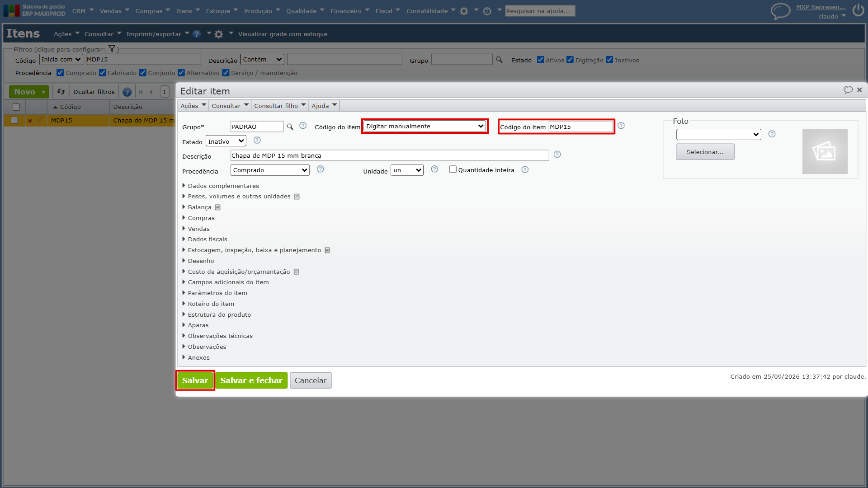868x488 pixels.
Task: Click the power logout icon
Action: tap(858, 10)
